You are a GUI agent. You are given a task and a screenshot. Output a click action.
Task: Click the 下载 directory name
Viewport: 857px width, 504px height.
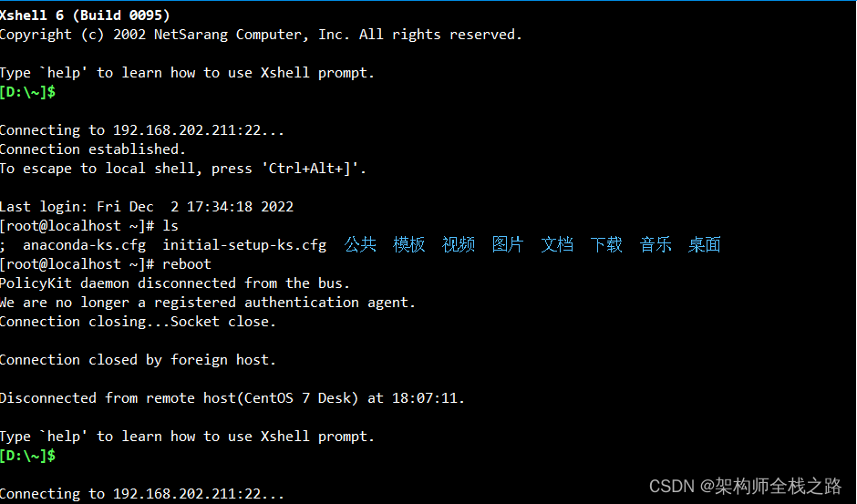click(x=606, y=244)
